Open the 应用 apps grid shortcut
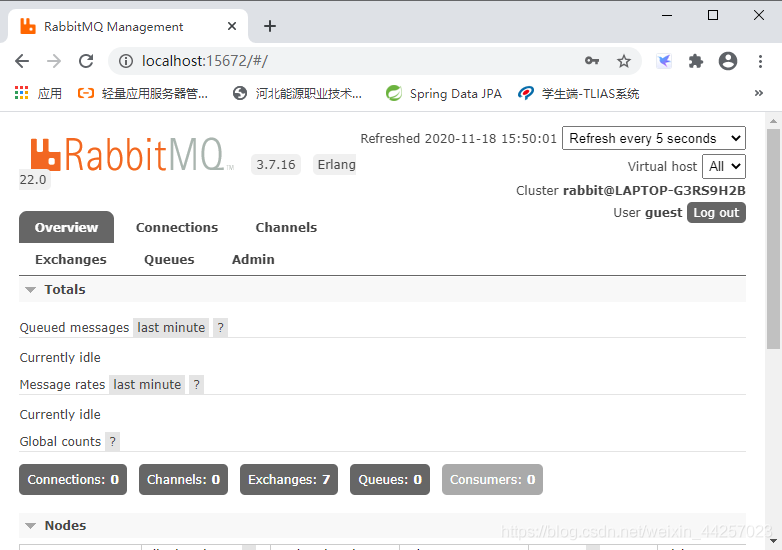This screenshot has height=550, width=782. 38,93
